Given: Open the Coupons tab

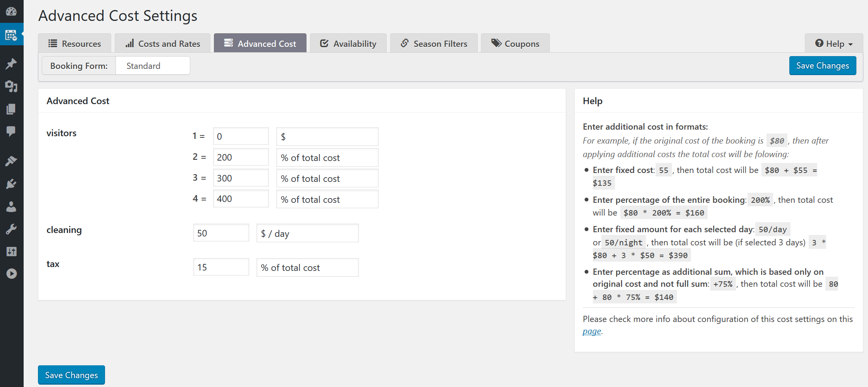Looking at the screenshot, I should click(x=515, y=43).
